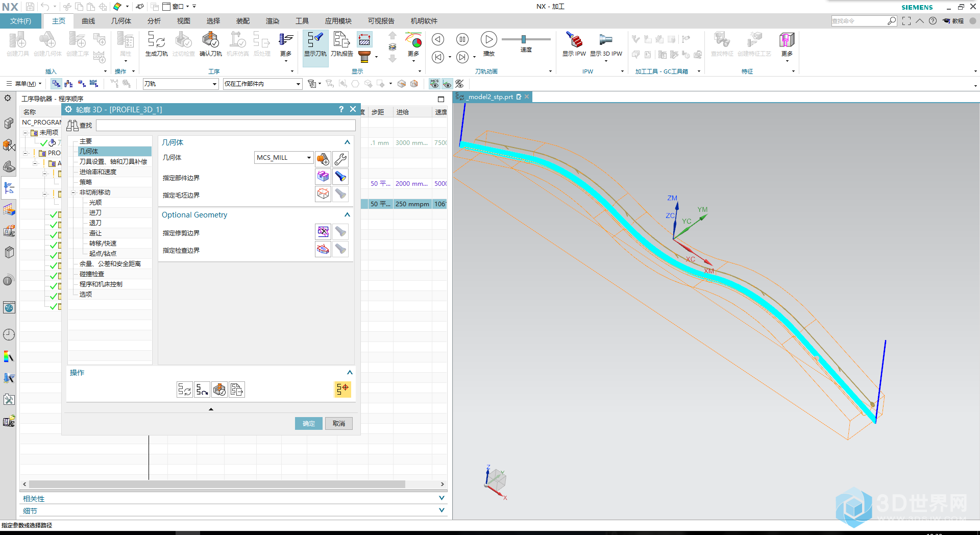The width and height of the screenshot is (980, 535).
Task: Collapse the 操作 section chevron
Action: pos(350,373)
